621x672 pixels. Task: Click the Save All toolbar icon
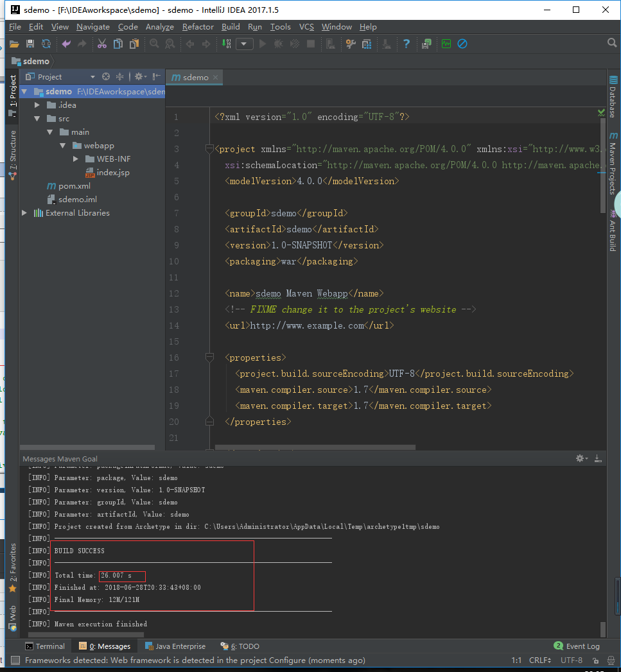(30, 44)
